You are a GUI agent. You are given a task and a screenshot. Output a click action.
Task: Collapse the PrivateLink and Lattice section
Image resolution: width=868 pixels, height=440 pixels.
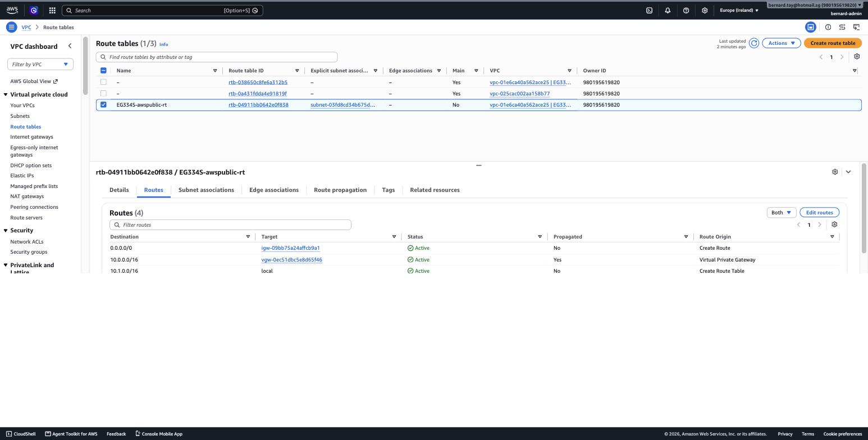pos(6,265)
